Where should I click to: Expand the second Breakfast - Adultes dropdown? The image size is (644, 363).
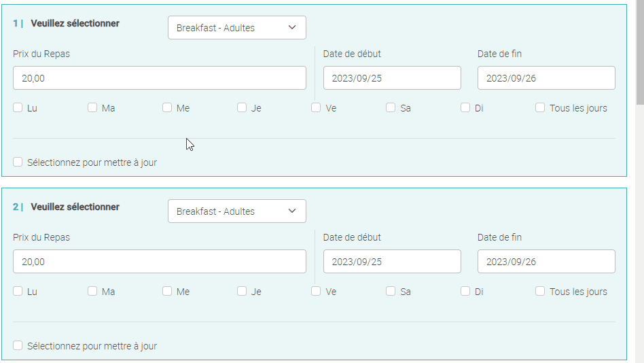(x=236, y=211)
